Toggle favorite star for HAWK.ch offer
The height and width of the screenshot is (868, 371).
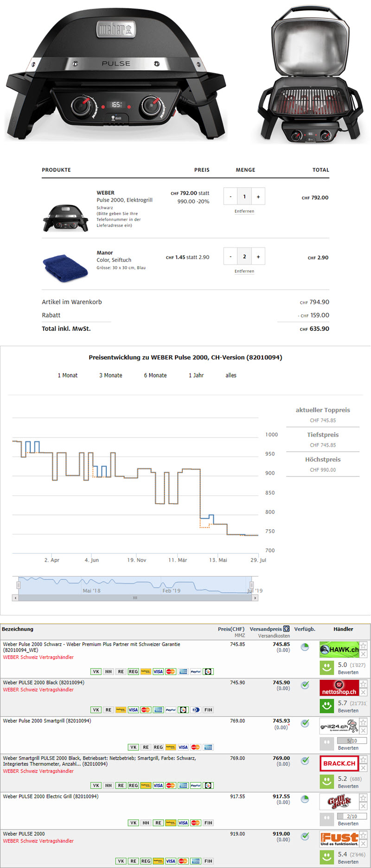click(363, 646)
